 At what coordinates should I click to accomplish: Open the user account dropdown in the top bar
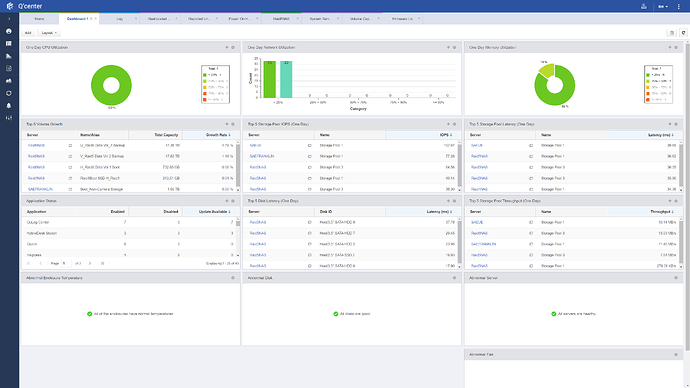(x=663, y=6)
